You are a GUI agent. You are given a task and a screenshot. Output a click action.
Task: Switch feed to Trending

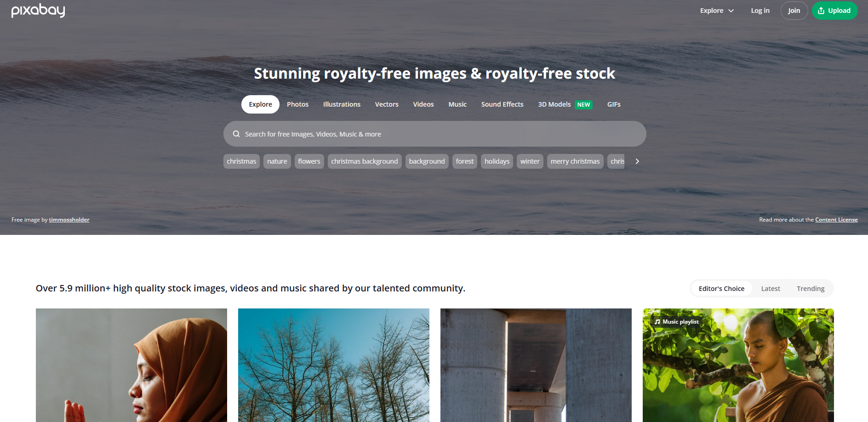[811, 289]
